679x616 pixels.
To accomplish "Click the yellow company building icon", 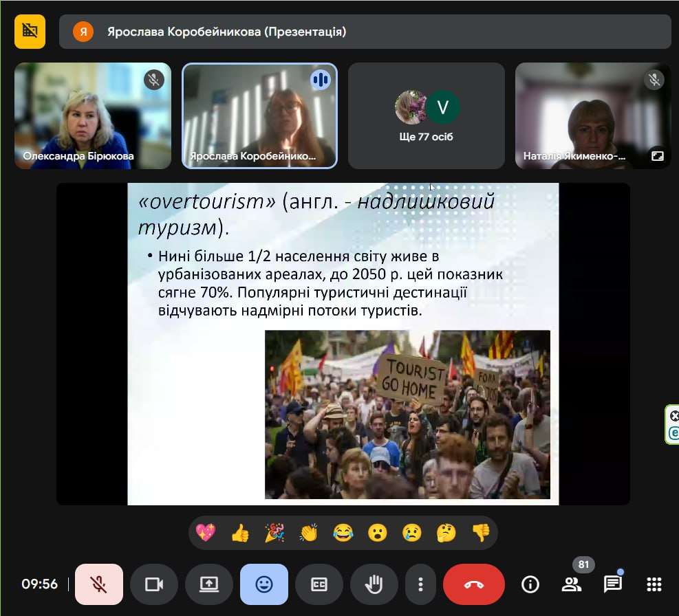I will 30,32.
